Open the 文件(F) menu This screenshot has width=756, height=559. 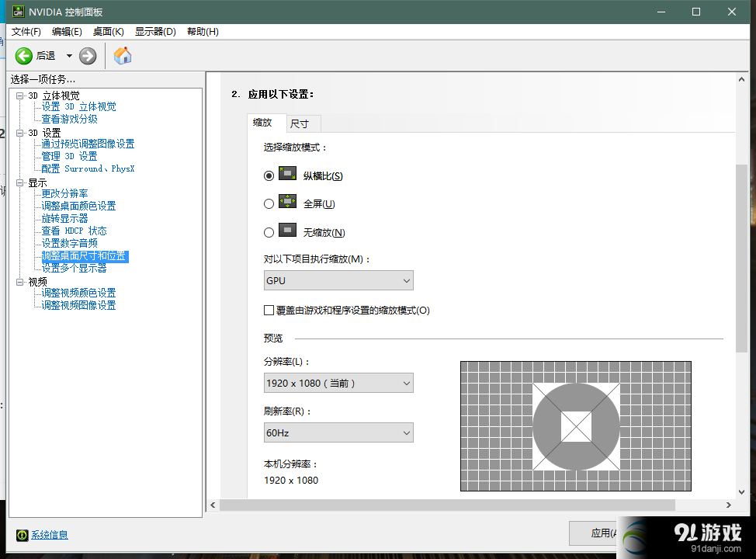coord(26,32)
